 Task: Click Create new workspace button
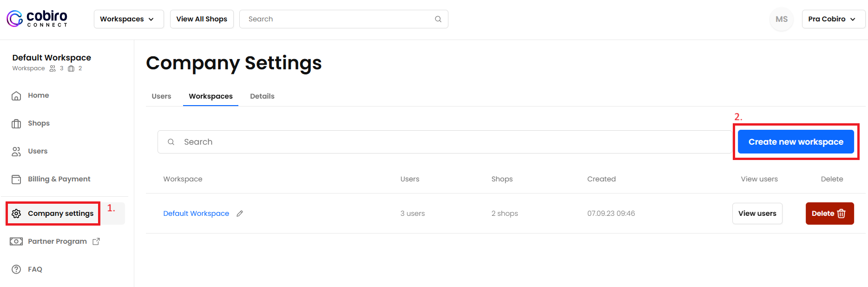pyautogui.click(x=796, y=142)
